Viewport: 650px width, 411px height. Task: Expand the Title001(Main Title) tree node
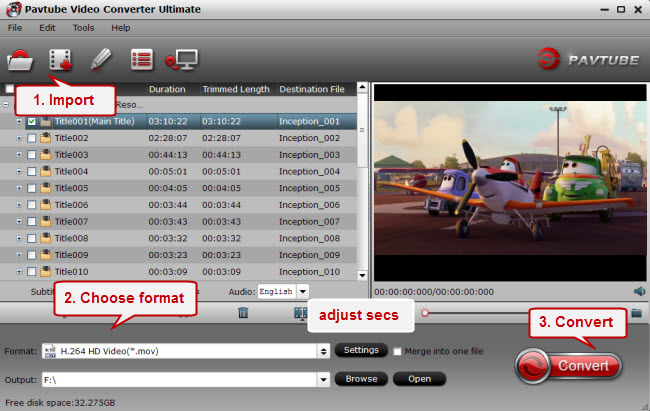click(x=19, y=122)
